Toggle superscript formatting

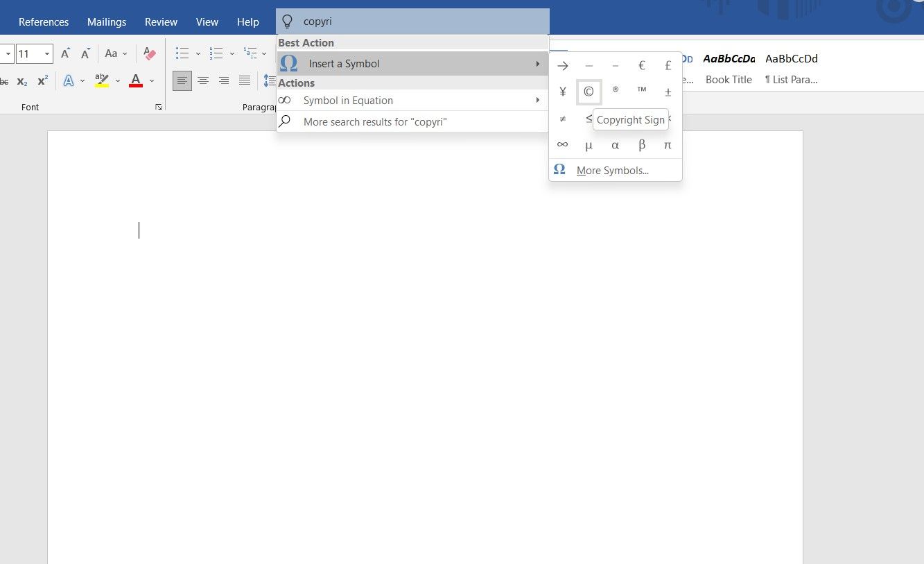(x=43, y=80)
